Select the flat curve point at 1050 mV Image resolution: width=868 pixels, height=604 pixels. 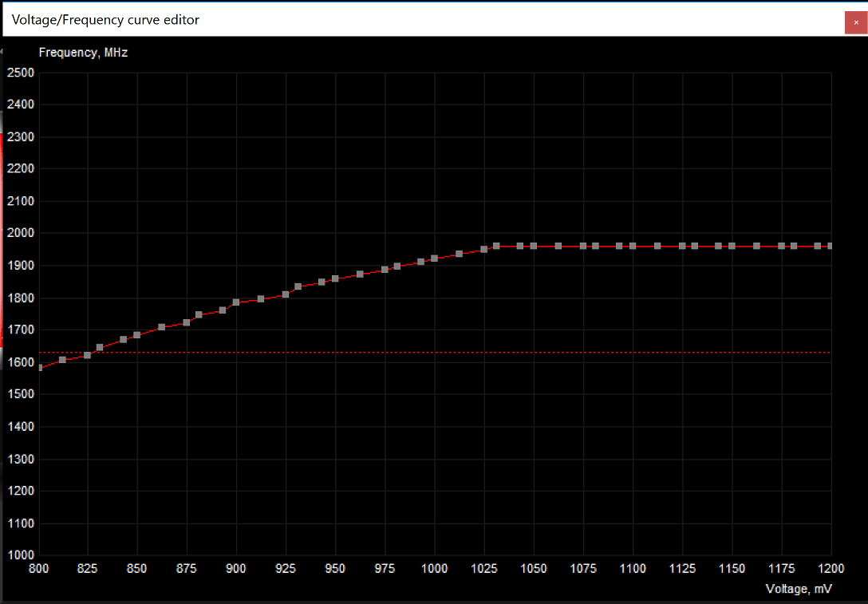coord(534,246)
